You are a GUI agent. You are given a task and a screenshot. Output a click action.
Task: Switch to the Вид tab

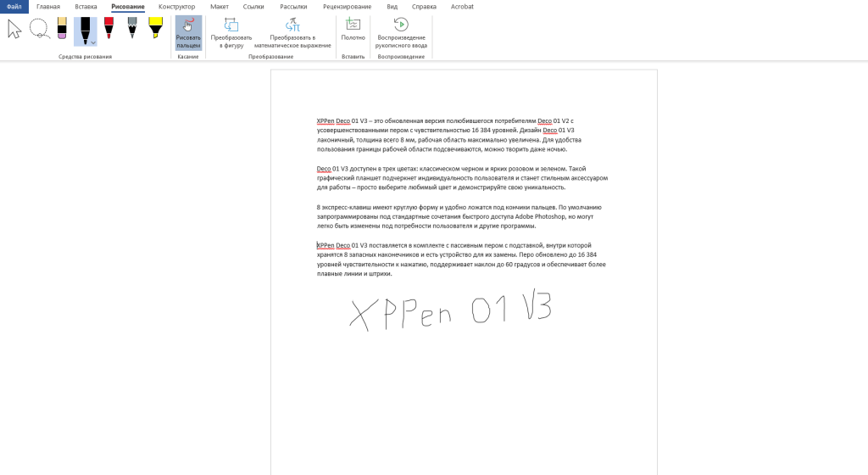click(x=392, y=7)
